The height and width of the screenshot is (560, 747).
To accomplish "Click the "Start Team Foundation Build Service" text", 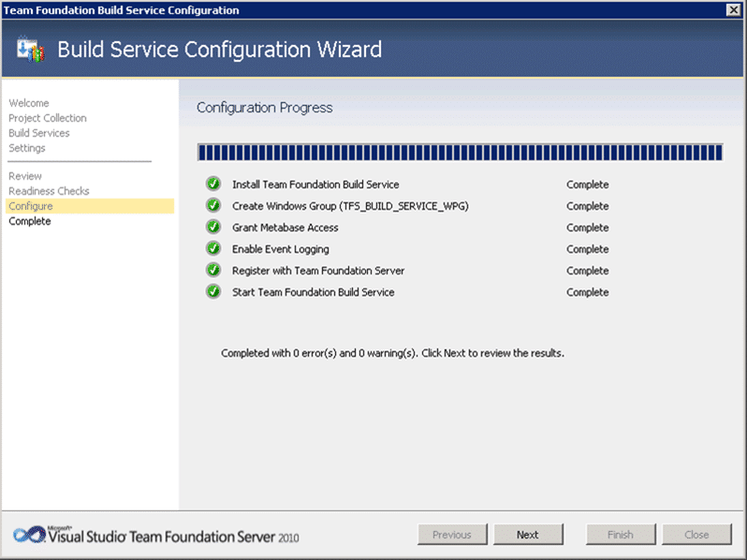I will coord(313,292).
